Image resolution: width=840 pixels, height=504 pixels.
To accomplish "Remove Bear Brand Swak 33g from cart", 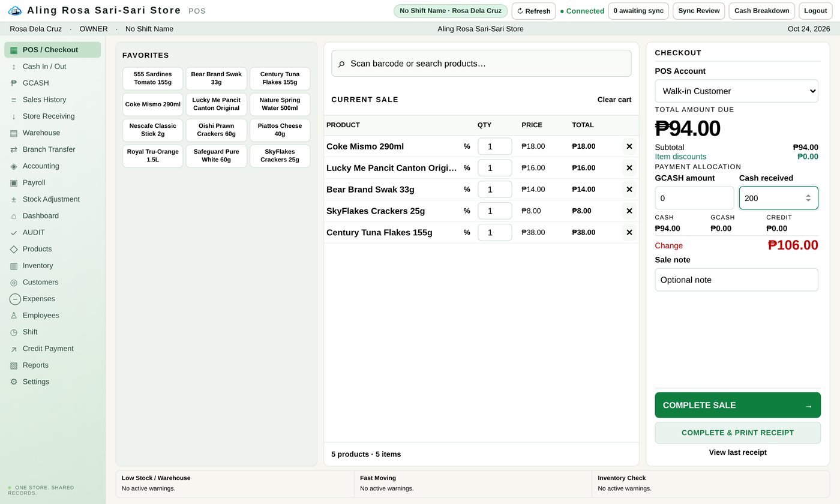I will 629,190.
